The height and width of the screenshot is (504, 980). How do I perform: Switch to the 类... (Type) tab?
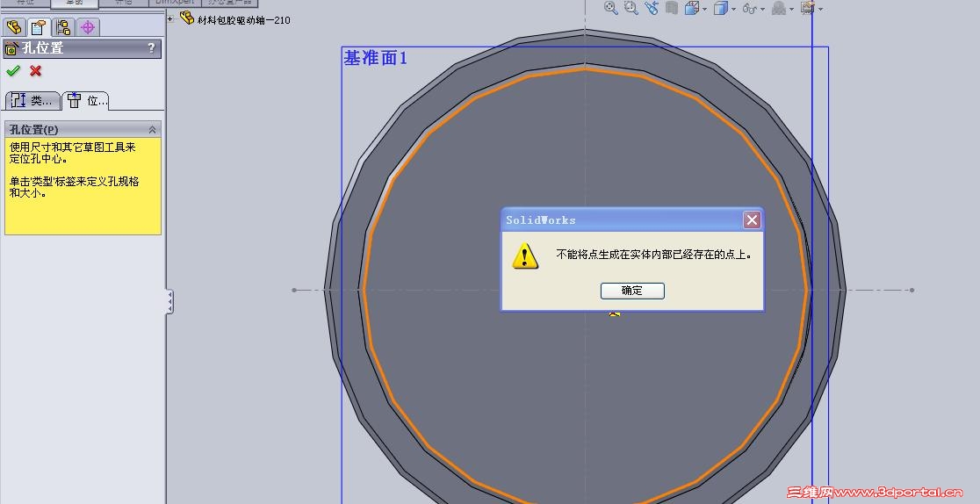(32, 100)
